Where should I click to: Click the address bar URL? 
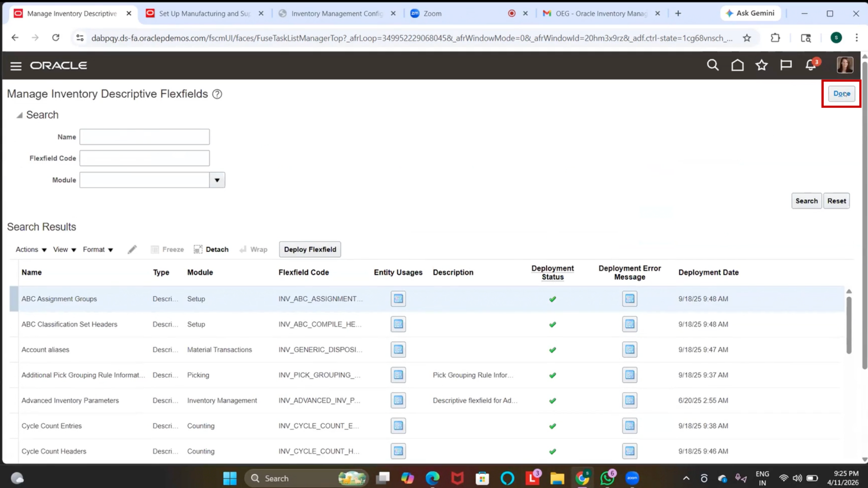coord(411,38)
